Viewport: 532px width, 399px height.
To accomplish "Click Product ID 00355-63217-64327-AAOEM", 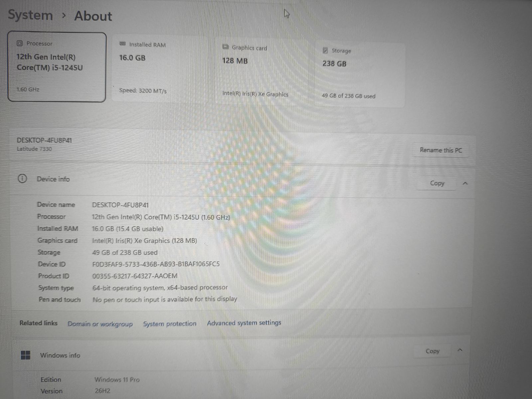I will 135,276.
